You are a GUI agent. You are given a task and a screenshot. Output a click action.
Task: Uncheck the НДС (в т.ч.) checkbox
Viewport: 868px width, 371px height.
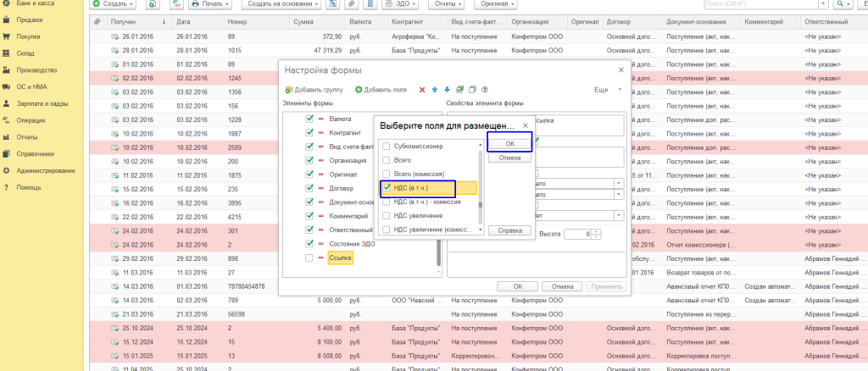(x=387, y=188)
